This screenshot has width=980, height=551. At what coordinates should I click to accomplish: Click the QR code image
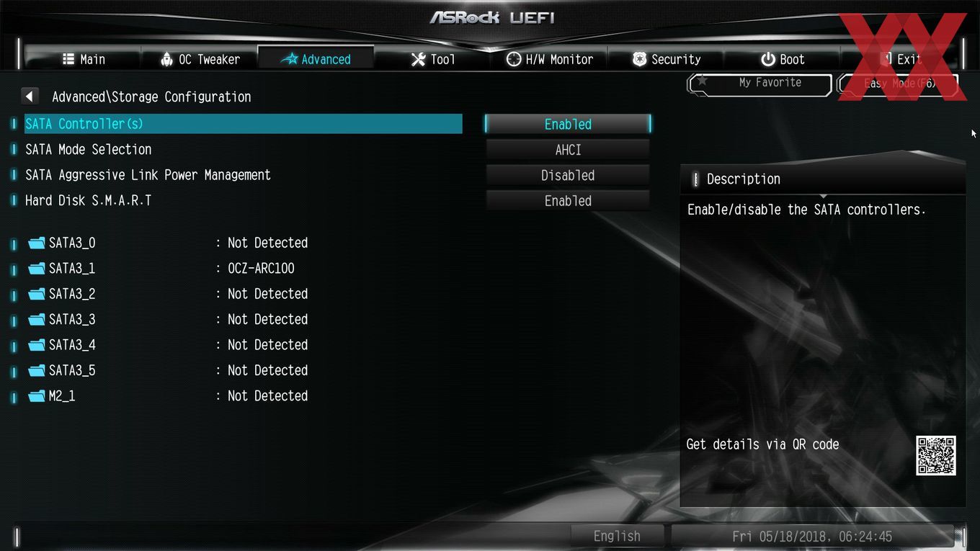click(x=935, y=455)
